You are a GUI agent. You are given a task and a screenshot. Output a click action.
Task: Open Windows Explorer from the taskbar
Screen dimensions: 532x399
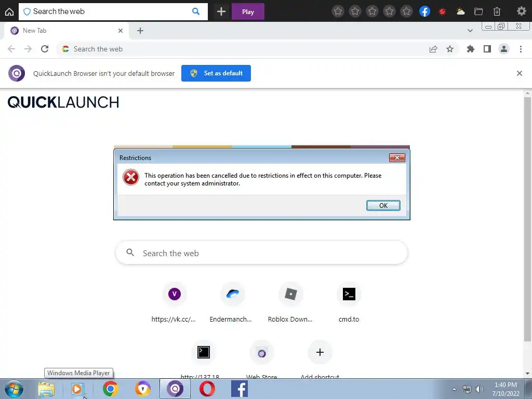46,389
